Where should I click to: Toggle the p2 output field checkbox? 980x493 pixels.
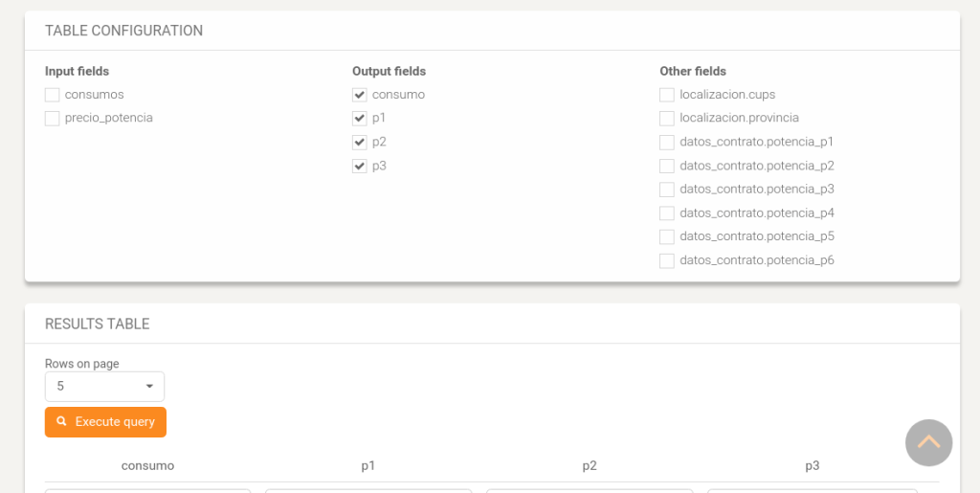tap(360, 143)
